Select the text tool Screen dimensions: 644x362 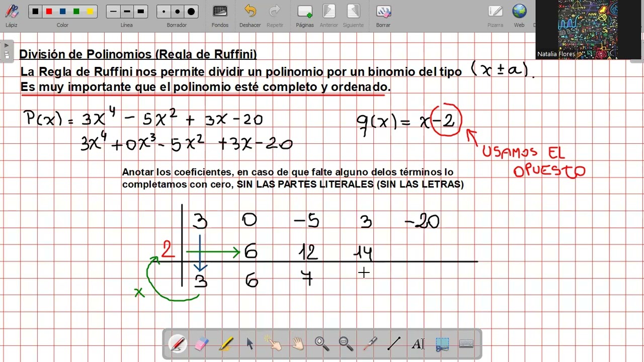tap(418, 344)
